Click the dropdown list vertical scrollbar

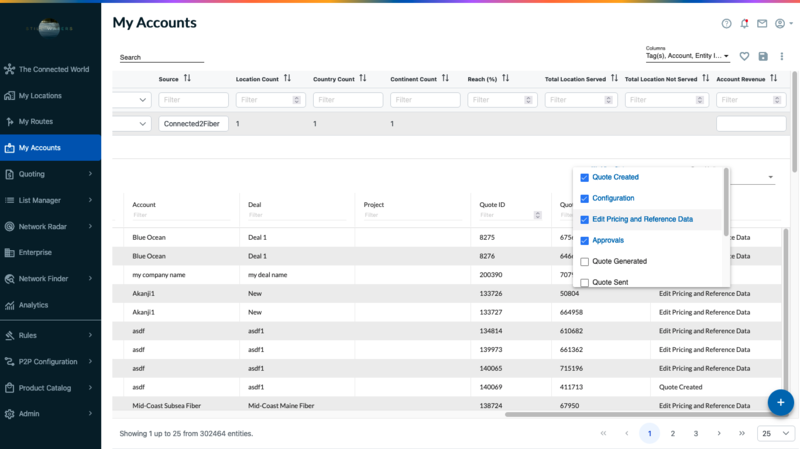pyautogui.click(x=726, y=202)
